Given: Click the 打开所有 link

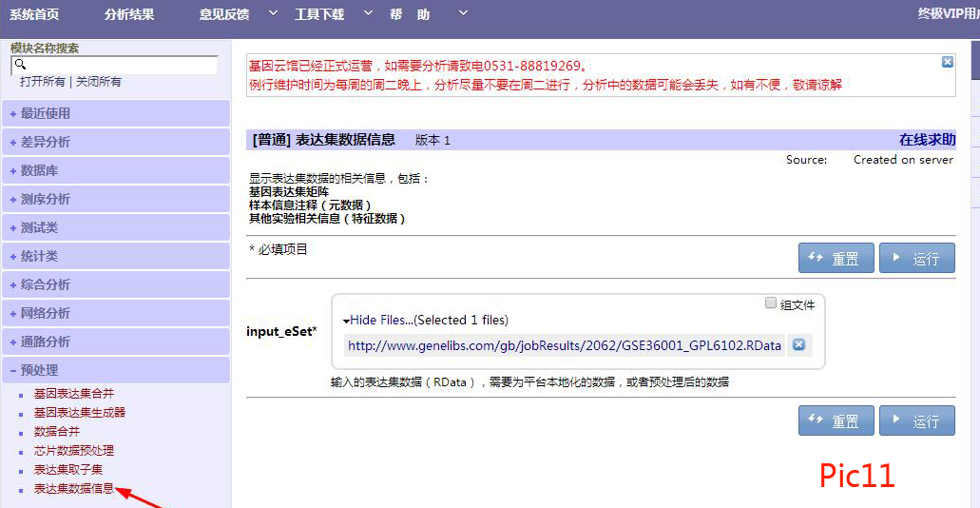Looking at the screenshot, I should 43,82.
